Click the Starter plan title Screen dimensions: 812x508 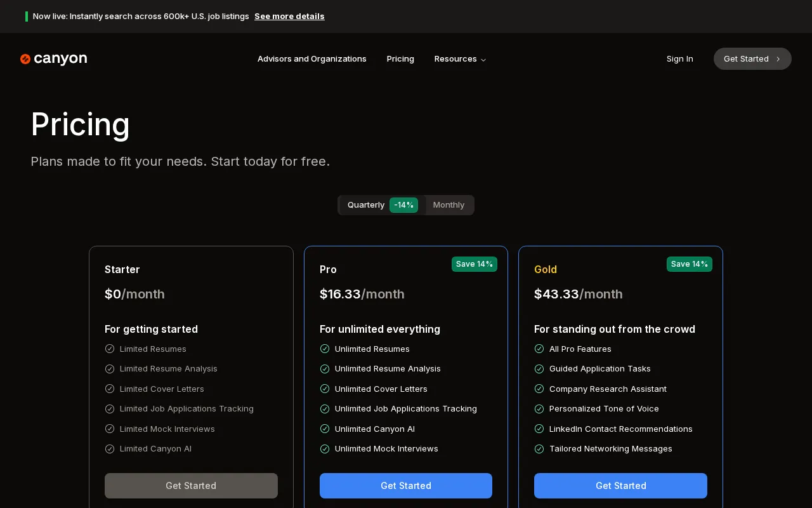122,269
